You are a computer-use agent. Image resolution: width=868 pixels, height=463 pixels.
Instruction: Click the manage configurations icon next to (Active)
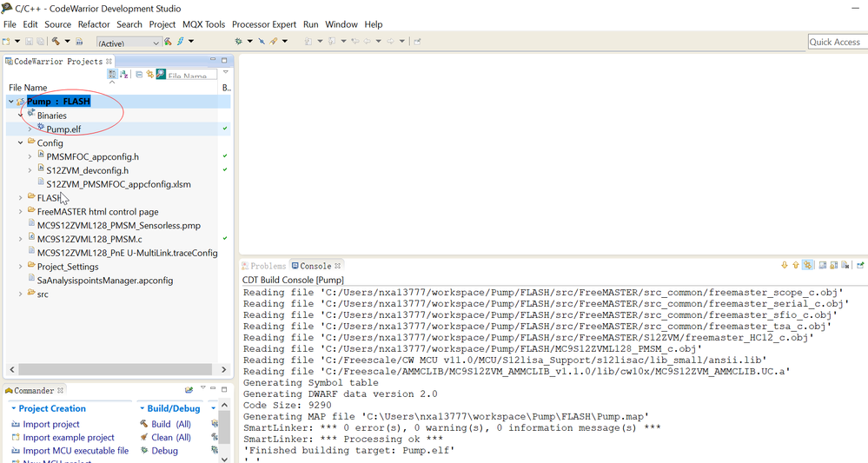coord(168,42)
